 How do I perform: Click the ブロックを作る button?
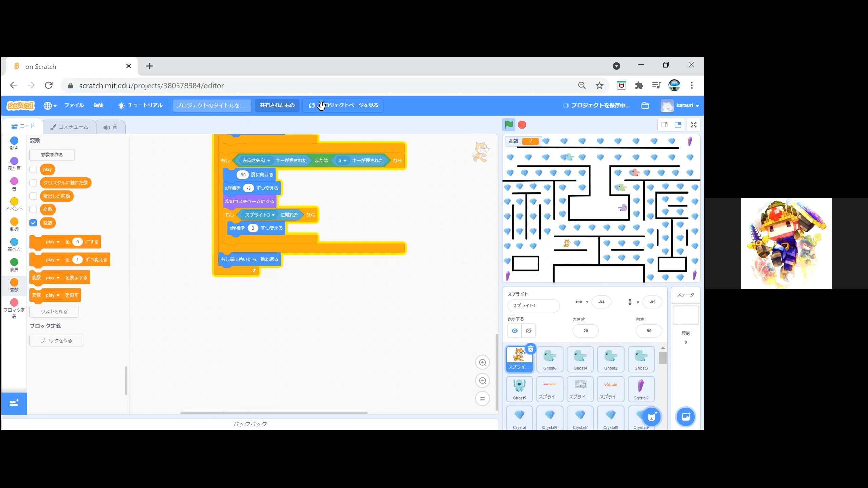click(x=56, y=341)
